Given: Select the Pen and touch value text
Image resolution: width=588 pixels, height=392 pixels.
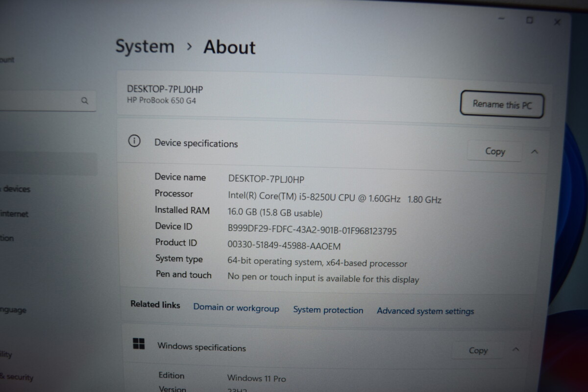Looking at the screenshot, I should (x=323, y=278).
